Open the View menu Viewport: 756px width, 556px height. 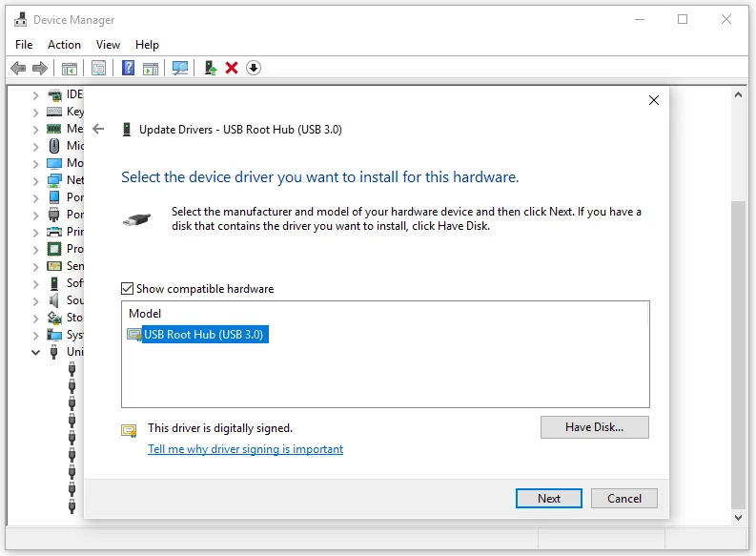108,45
